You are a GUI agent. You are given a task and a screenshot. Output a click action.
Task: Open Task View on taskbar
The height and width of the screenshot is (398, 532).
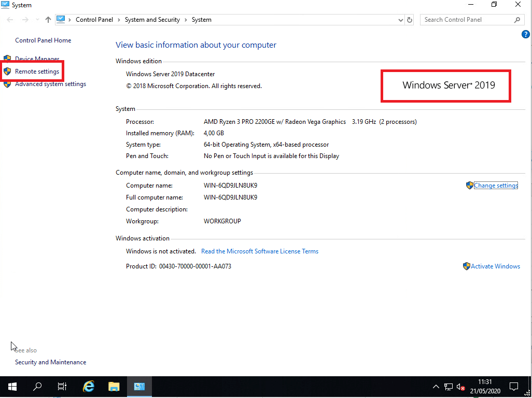[62, 387]
